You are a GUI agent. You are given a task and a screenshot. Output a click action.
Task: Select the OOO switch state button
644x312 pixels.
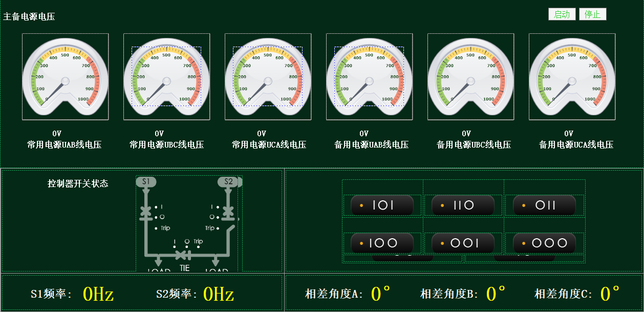point(544,243)
